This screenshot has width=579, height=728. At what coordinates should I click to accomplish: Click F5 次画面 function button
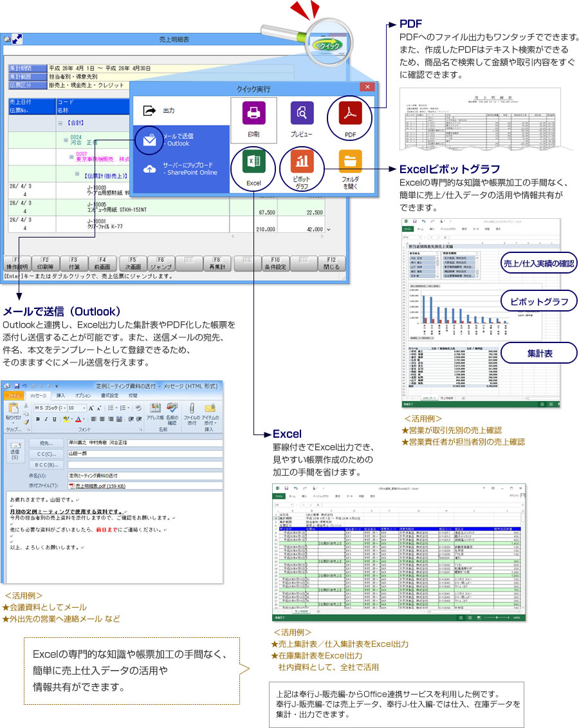[133, 263]
